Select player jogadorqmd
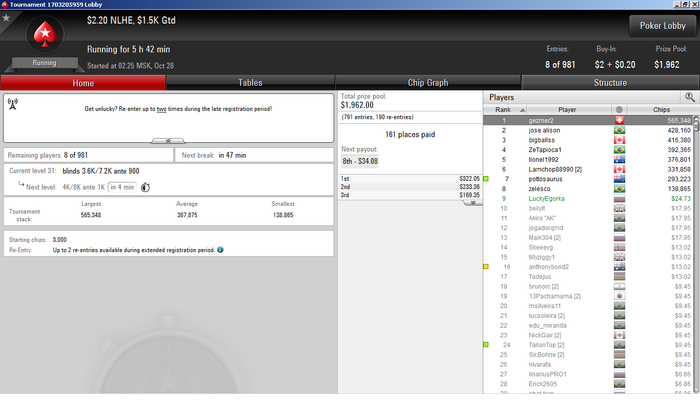 click(546, 228)
